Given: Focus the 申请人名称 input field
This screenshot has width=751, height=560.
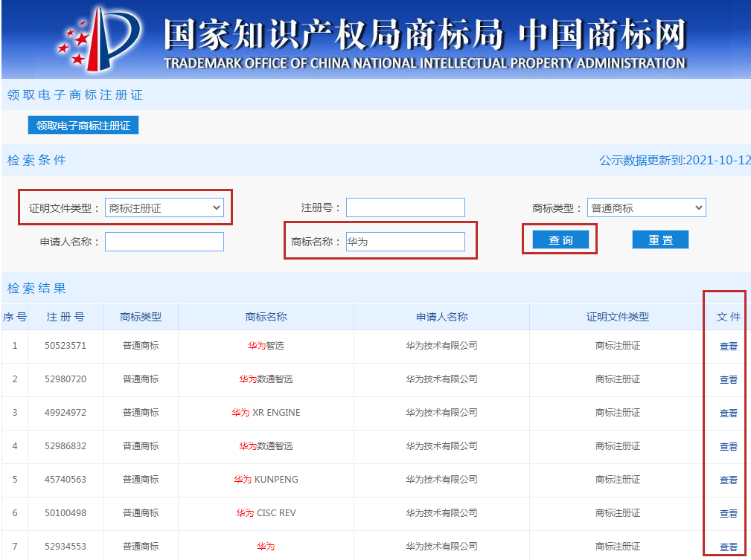Looking at the screenshot, I should click(x=164, y=242).
